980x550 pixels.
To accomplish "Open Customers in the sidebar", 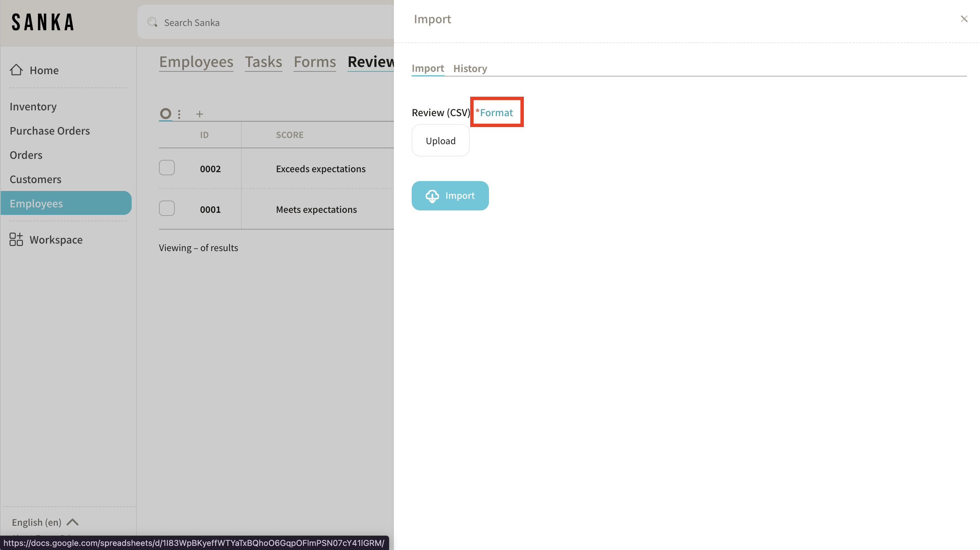I will coord(35,179).
